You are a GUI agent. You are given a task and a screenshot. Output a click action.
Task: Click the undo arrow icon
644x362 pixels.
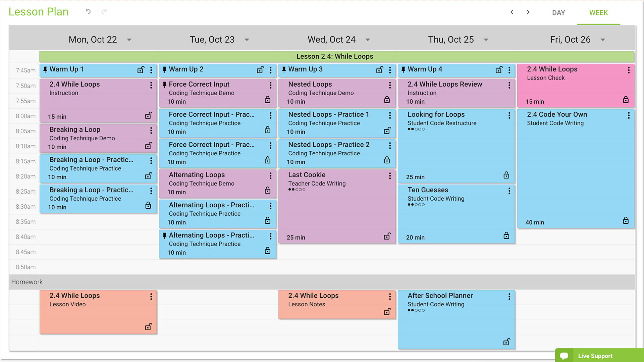click(88, 12)
